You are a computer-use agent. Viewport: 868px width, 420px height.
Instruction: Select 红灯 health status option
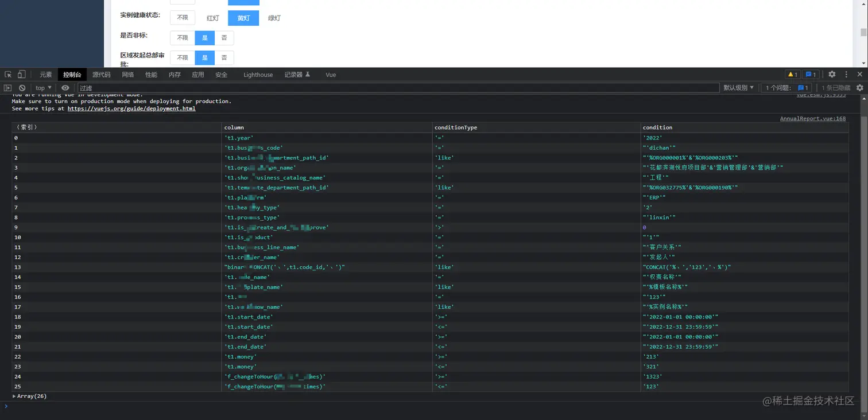click(213, 18)
